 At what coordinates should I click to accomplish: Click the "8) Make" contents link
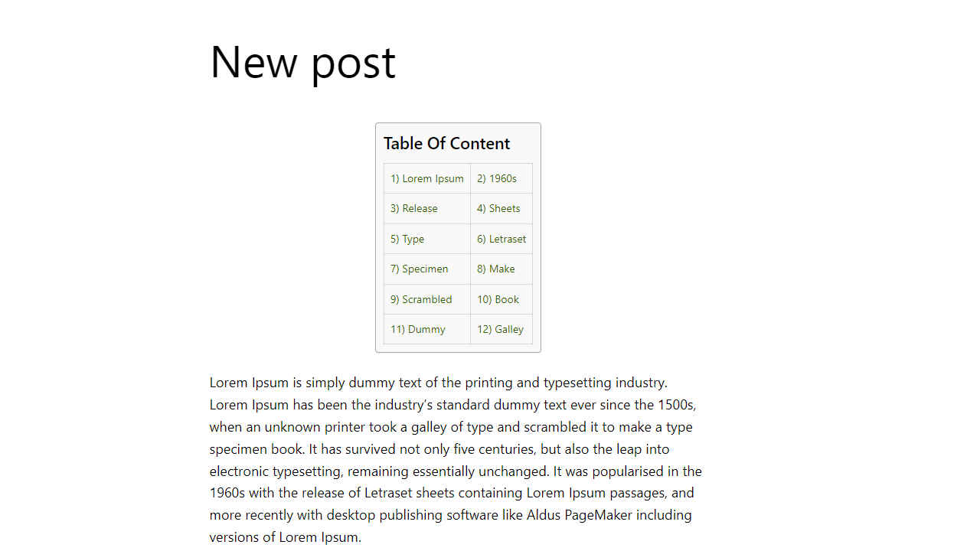(495, 269)
